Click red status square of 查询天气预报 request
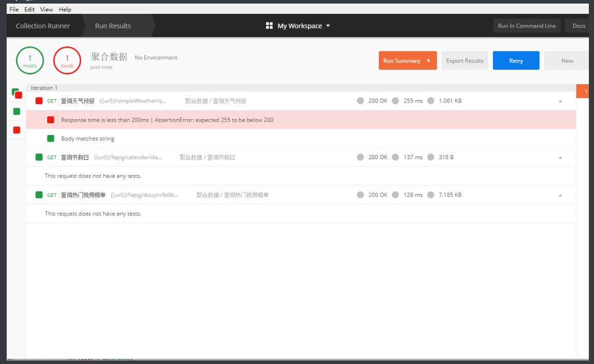The image size is (594, 364). coord(39,101)
